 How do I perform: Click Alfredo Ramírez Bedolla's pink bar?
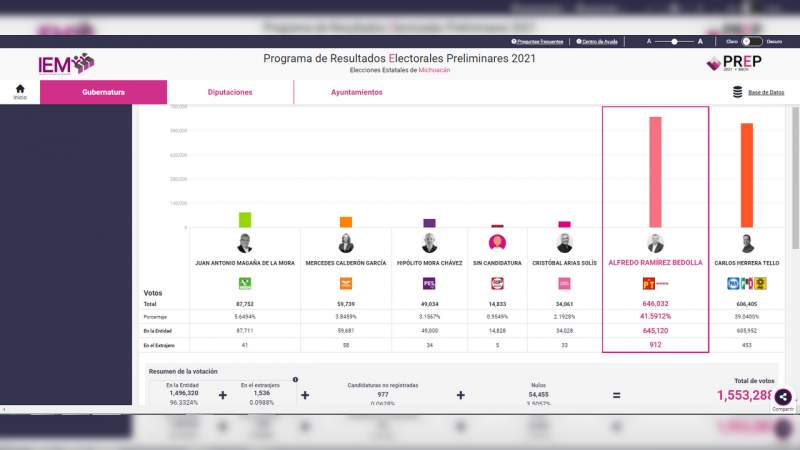coord(655,172)
